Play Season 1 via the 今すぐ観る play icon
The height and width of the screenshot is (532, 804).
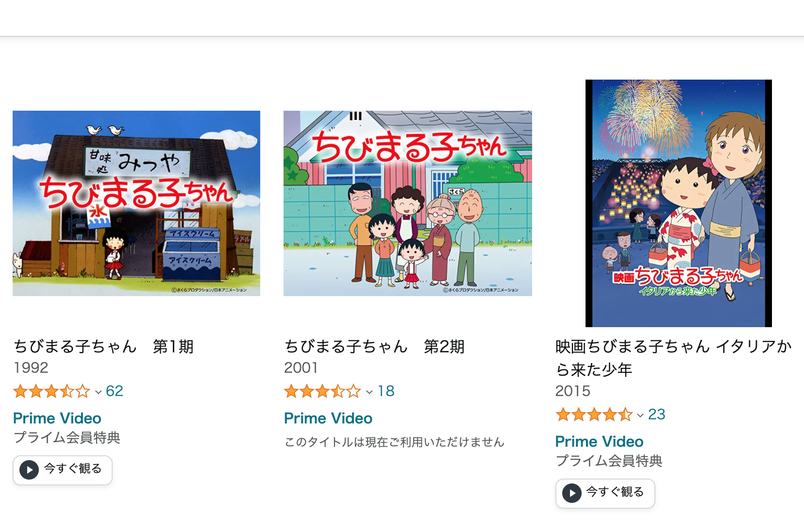click(x=29, y=470)
